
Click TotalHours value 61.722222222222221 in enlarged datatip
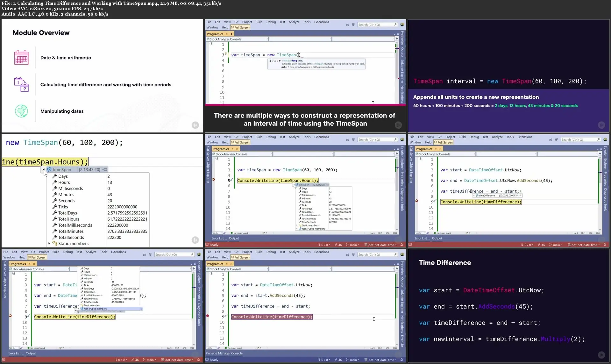(127, 219)
